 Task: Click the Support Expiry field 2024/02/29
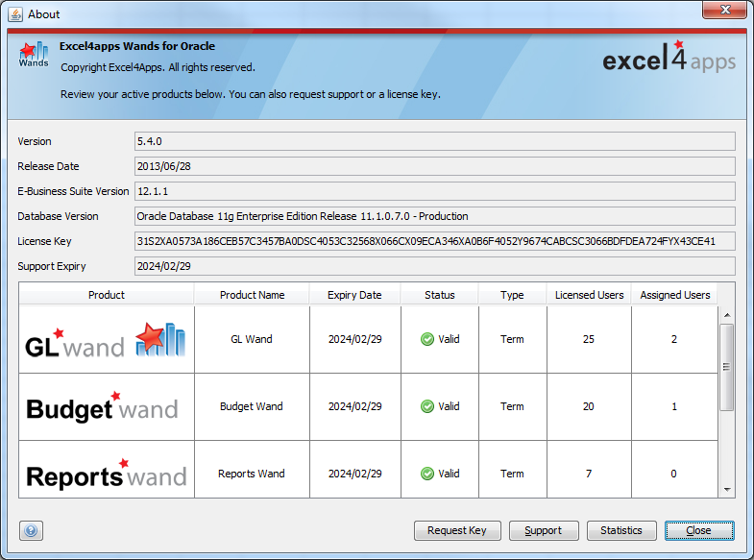[x=435, y=266]
